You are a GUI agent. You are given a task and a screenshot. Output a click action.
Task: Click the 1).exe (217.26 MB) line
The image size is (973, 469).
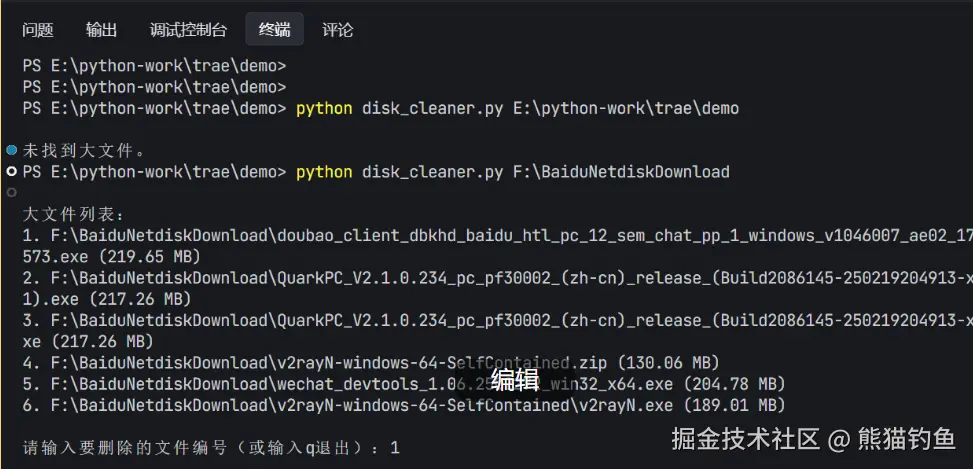(x=107, y=300)
